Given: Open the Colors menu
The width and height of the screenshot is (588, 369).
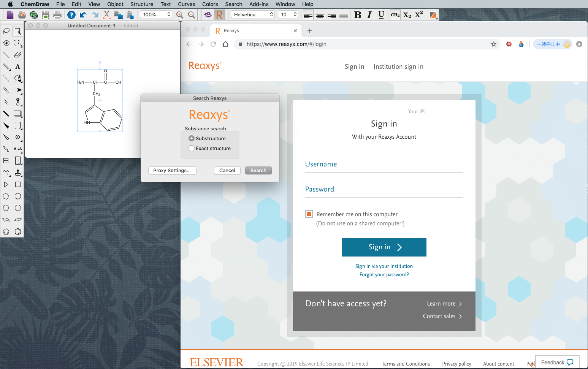Looking at the screenshot, I should point(210,4).
